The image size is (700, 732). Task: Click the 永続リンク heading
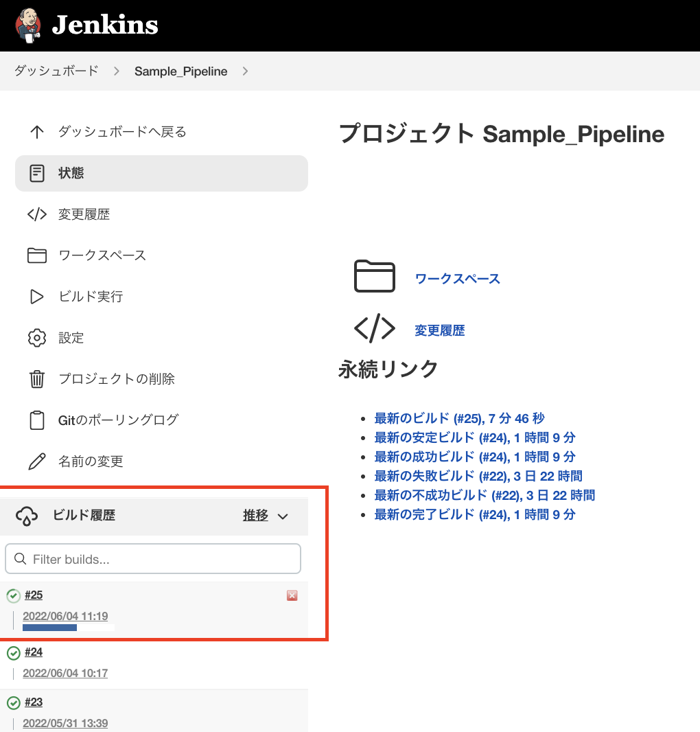coord(388,369)
